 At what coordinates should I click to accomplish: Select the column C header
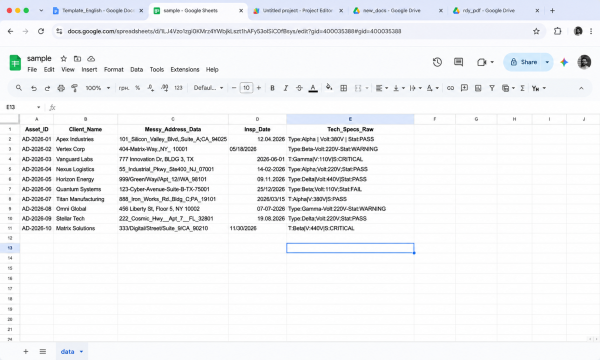pos(173,119)
